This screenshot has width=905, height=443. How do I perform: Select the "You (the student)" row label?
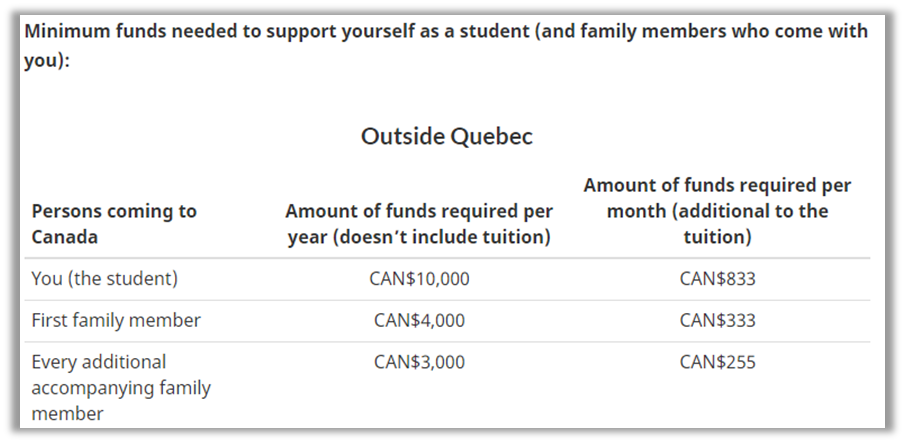pos(105,279)
